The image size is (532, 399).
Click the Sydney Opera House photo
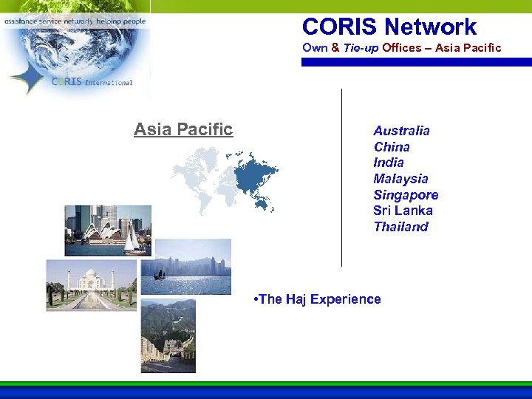(108, 231)
